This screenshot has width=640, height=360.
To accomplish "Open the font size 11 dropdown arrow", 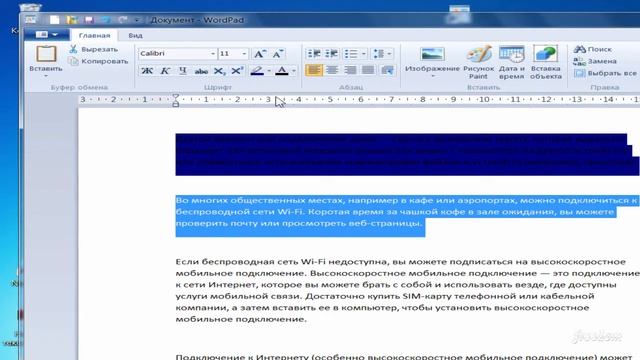I will tap(244, 53).
